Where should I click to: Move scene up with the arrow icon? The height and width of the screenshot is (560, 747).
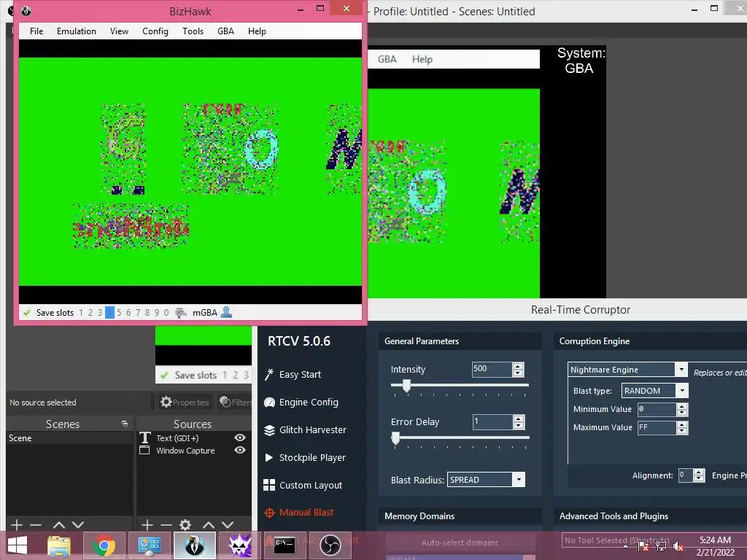pyautogui.click(x=59, y=525)
